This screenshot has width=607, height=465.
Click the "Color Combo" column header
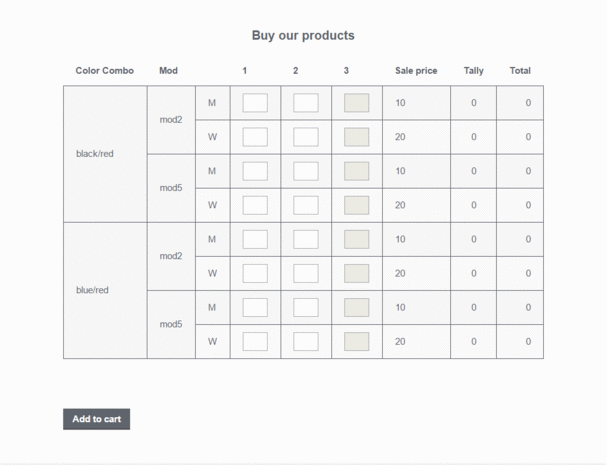tap(105, 70)
